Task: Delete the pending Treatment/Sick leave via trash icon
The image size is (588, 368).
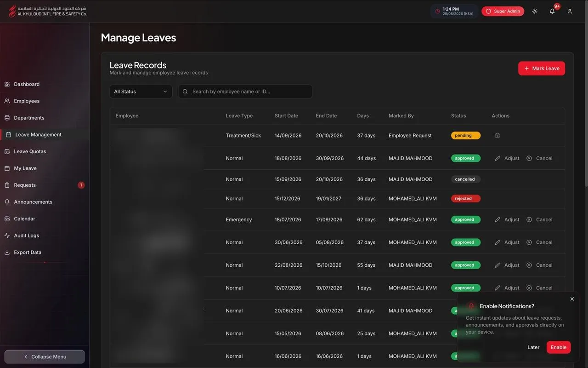Action: 498,136
